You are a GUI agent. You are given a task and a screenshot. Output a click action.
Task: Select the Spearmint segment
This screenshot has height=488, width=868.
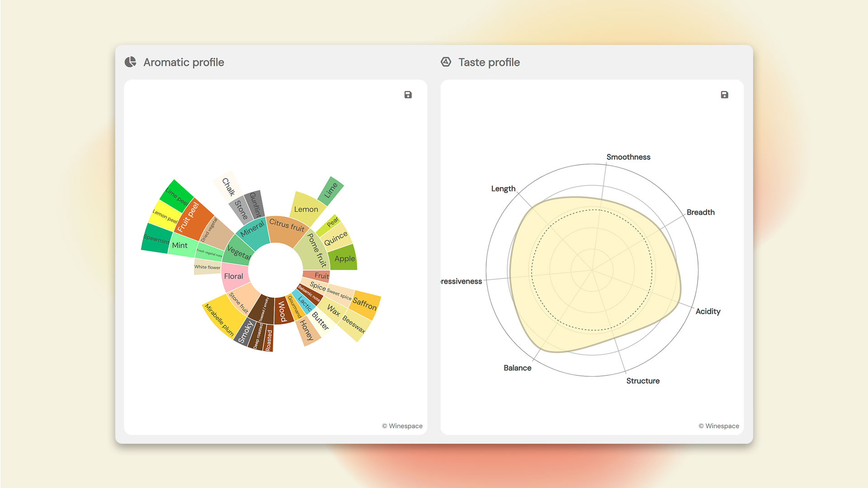(x=156, y=239)
